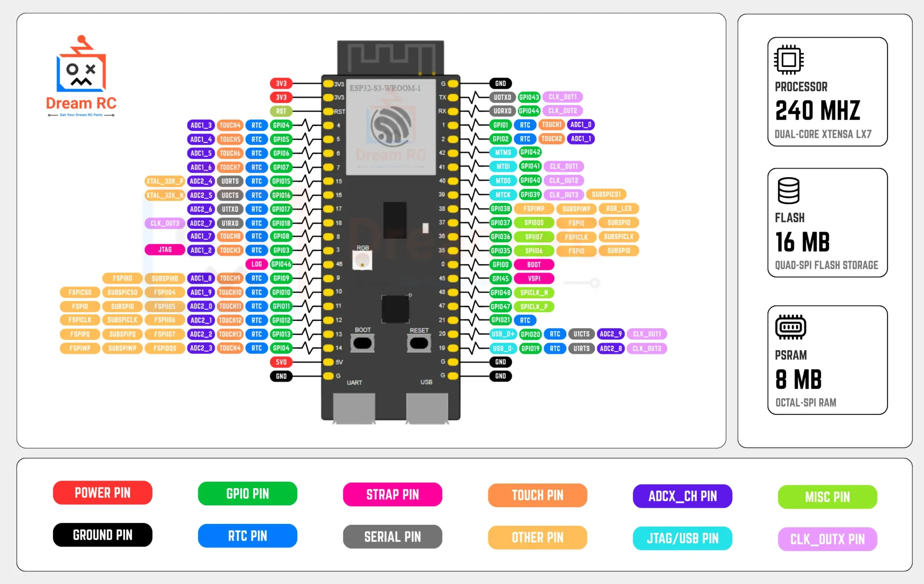Click the RST pin label

click(281, 111)
